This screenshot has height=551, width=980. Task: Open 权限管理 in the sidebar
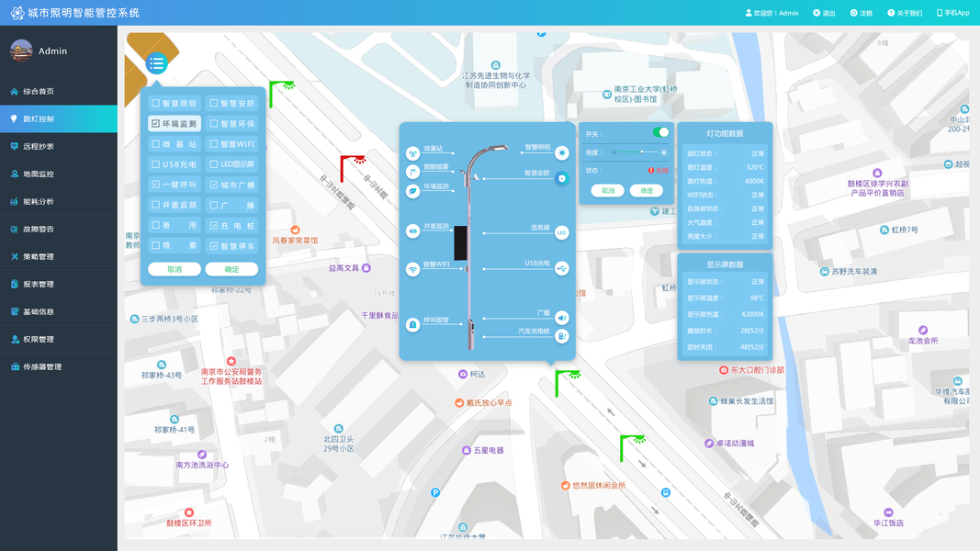click(x=59, y=339)
